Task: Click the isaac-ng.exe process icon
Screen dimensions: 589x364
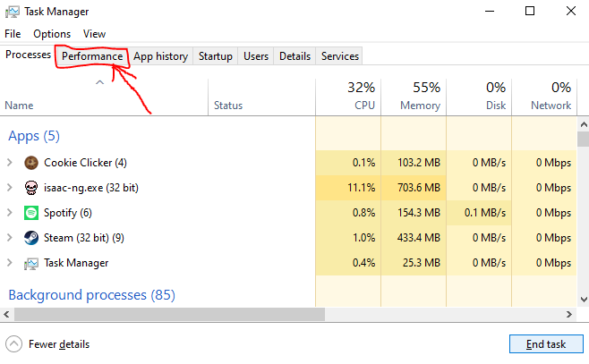Action: point(31,188)
